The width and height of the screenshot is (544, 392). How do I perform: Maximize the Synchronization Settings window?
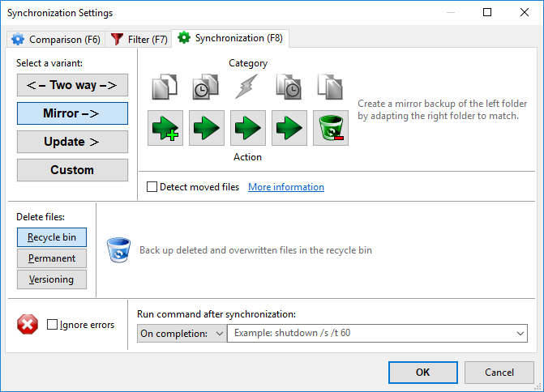coord(487,12)
